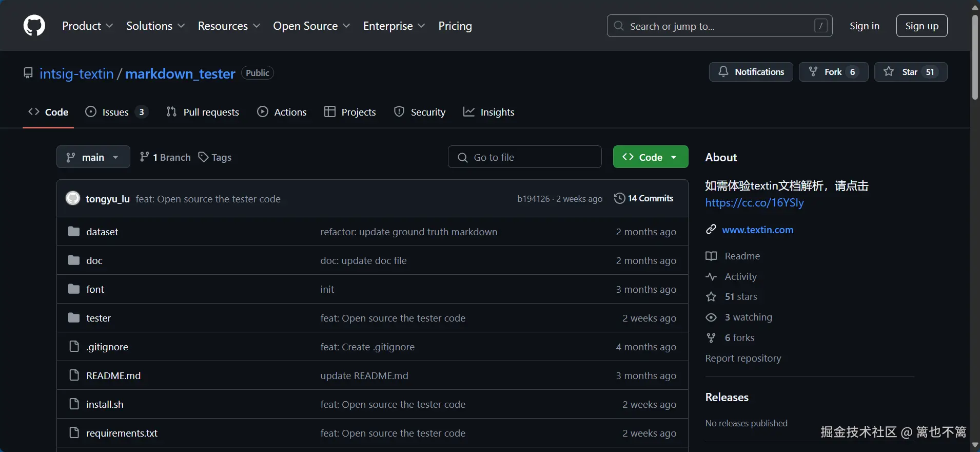Viewport: 980px width, 452px height.
Task: Go to the Pricing page
Action: [455, 26]
